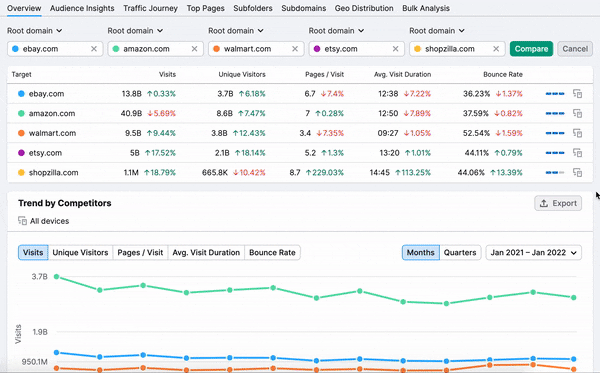Select Avg. Visit Duration metric toggle
Screen dimensions: 600x373
[x=206, y=252]
